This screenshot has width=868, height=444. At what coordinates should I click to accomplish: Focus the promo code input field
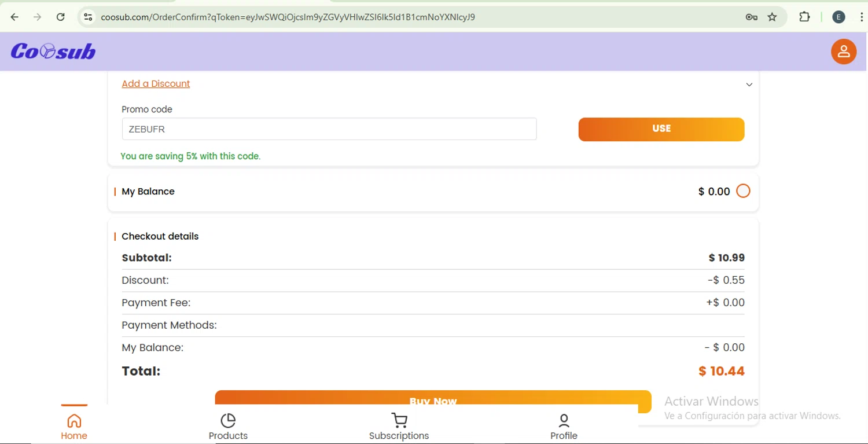(329, 129)
